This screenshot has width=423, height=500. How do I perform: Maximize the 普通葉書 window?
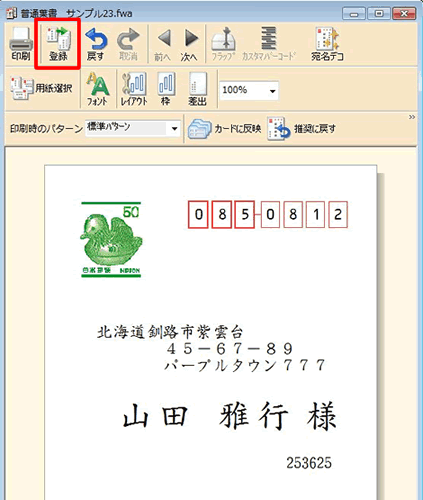(x=379, y=14)
